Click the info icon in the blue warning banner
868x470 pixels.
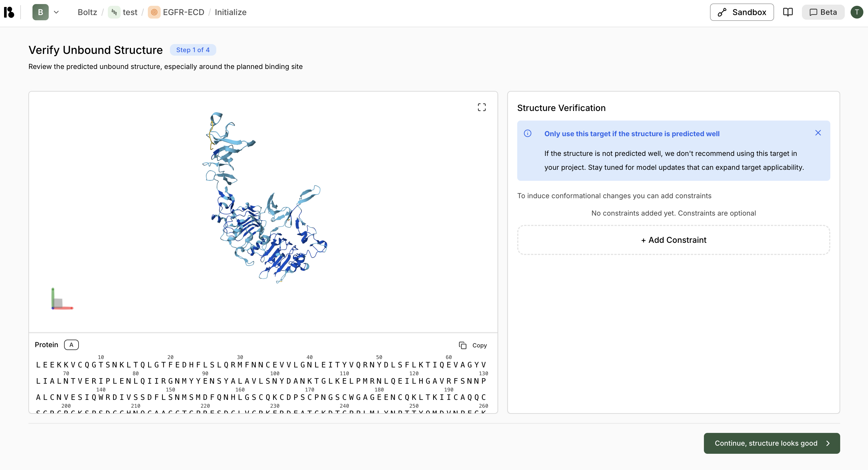point(527,133)
